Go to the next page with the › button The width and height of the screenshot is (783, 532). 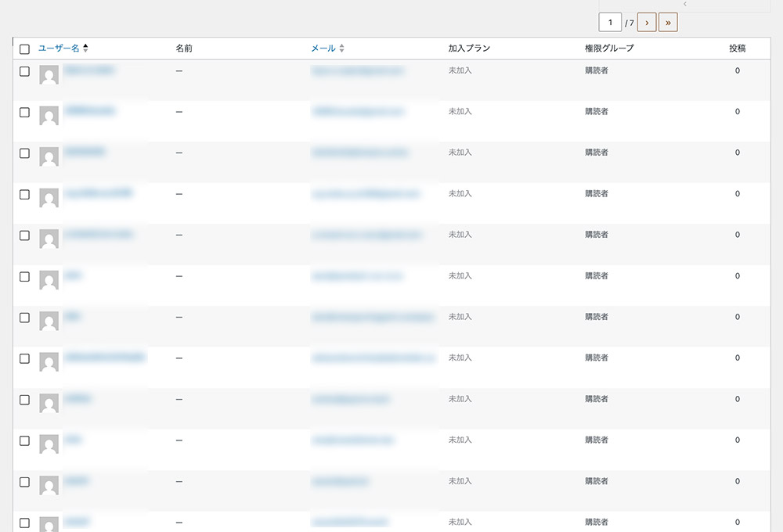647,23
